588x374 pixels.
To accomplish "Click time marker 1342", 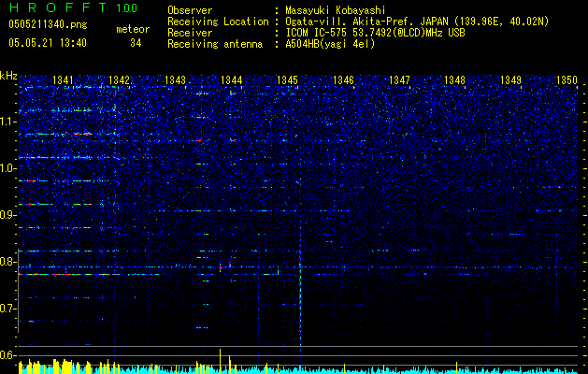I will (119, 79).
